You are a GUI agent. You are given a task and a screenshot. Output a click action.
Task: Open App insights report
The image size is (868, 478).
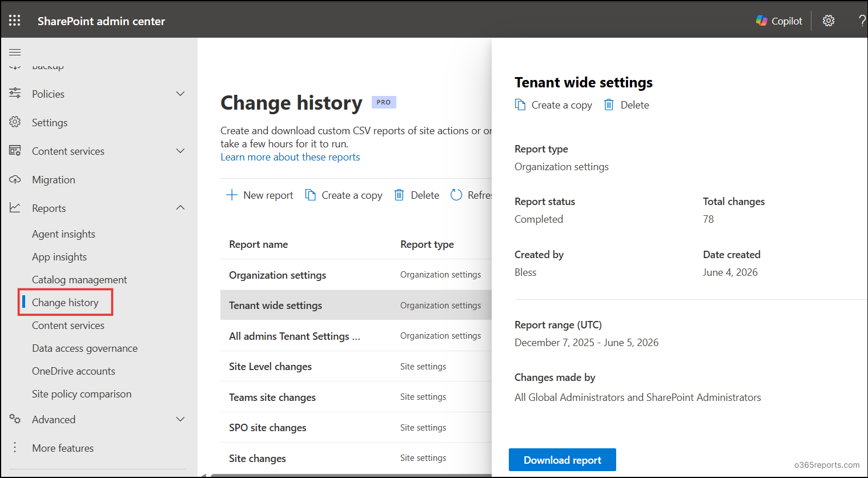point(59,256)
